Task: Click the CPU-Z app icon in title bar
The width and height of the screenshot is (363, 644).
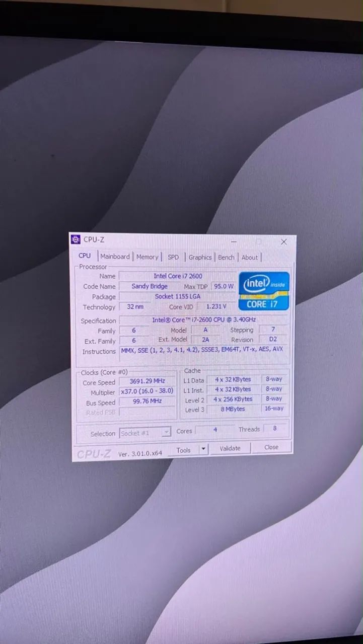Action: (76, 239)
